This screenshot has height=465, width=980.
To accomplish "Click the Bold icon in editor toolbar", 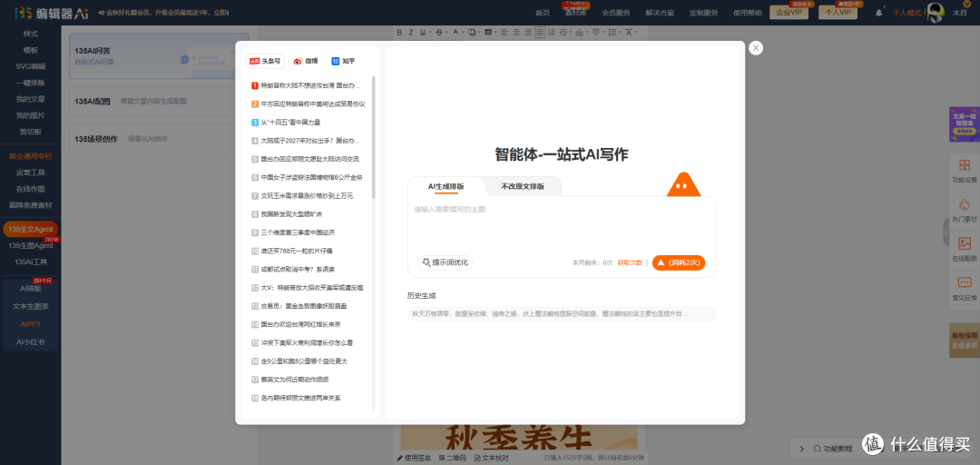I will 399,32.
